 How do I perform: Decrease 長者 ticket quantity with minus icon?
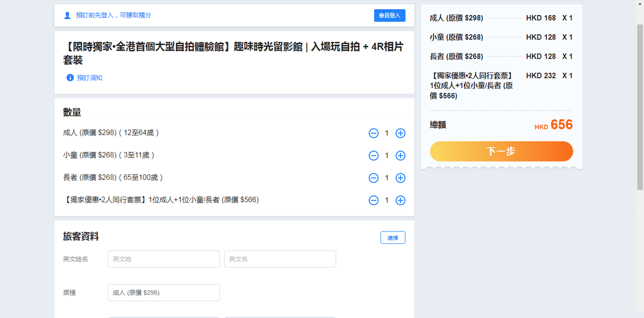[x=374, y=178]
